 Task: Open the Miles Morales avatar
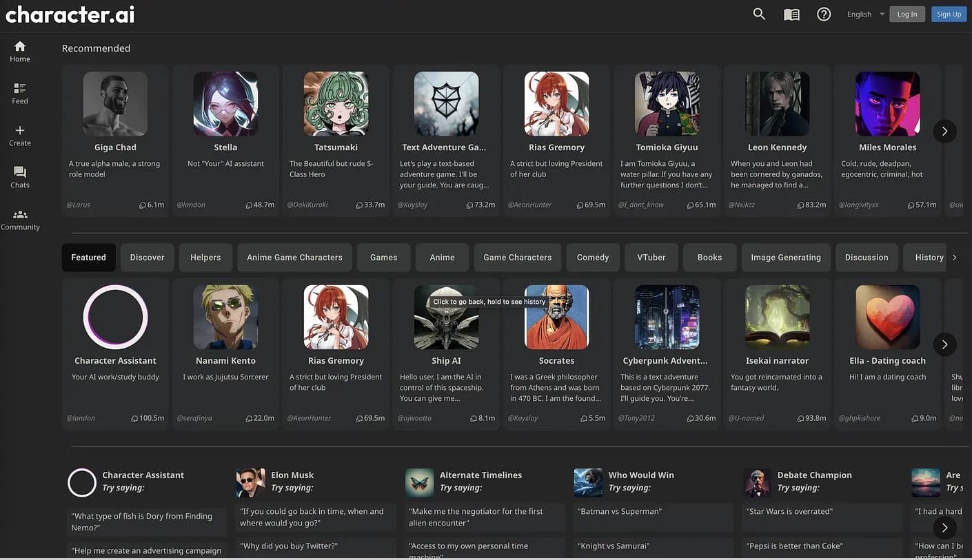(887, 103)
